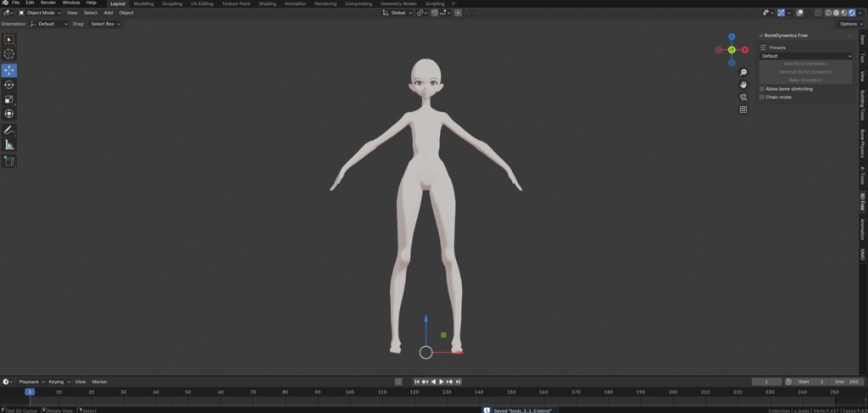Click the Z axis on the navigation gizmo
This screenshot has height=413, width=868.
(732, 36)
